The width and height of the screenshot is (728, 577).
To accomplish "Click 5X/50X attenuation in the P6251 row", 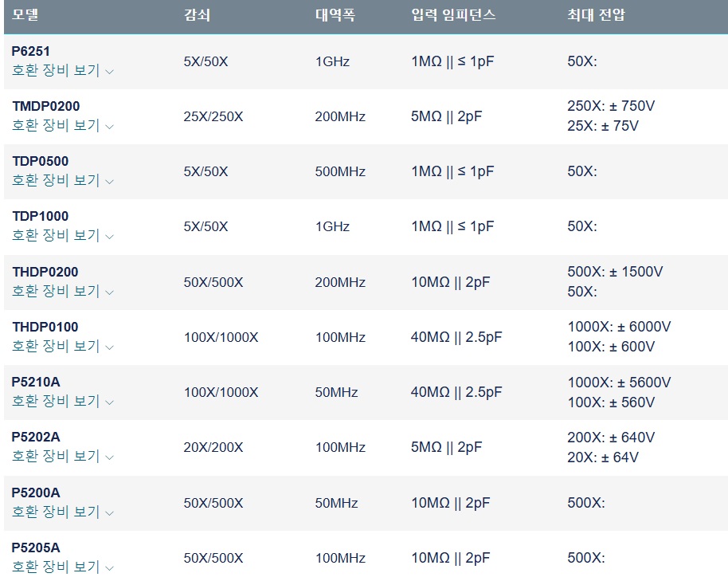I will click(x=205, y=62).
